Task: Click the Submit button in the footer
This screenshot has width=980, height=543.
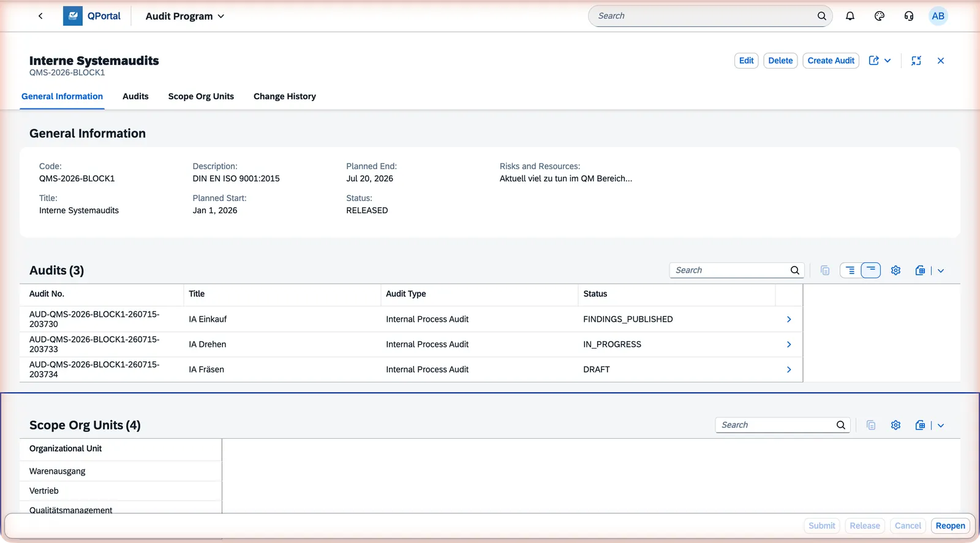Action: click(821, 526)
